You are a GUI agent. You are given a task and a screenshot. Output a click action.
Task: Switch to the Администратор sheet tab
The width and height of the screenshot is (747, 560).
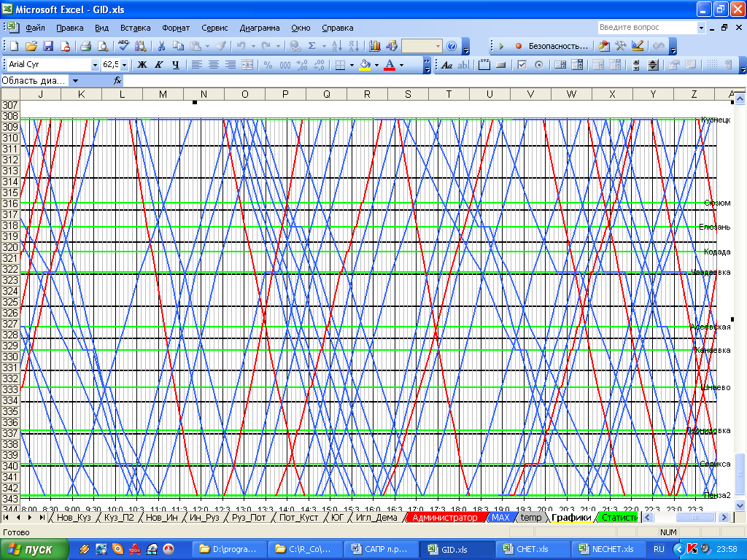[x=445, y=518]
